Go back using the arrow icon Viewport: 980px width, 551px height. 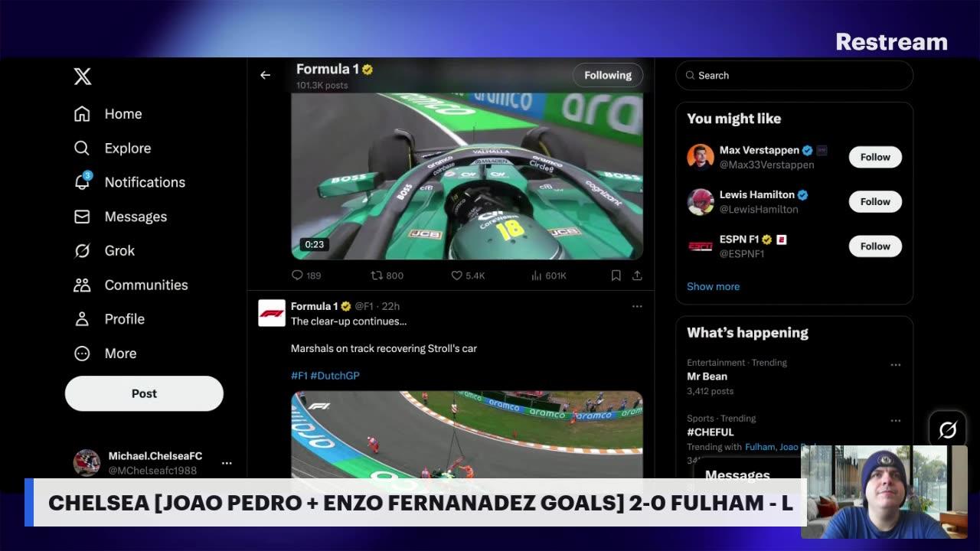point(265,75)
